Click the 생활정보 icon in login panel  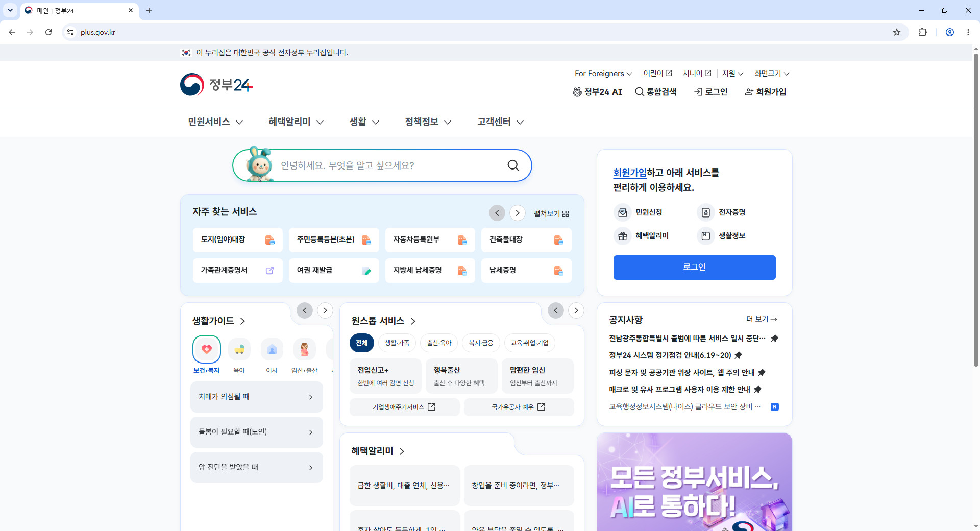[706, 236]
